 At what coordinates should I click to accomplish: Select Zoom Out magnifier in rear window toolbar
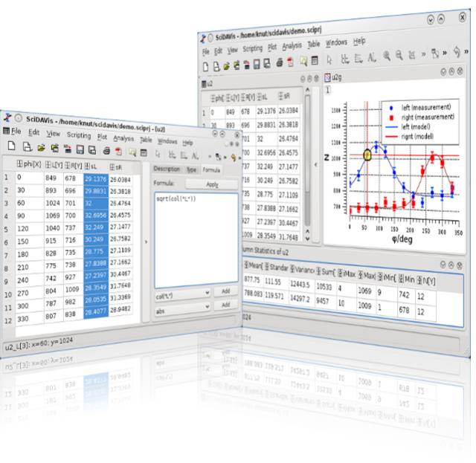pyautogui.click(x=399, y=55)
